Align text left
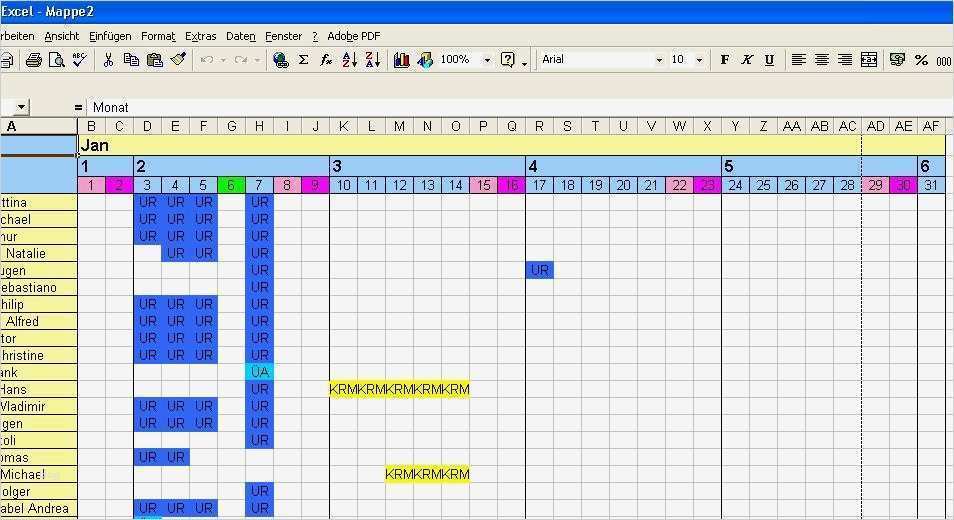Screen dimensions: 954x520 point(798,60)
